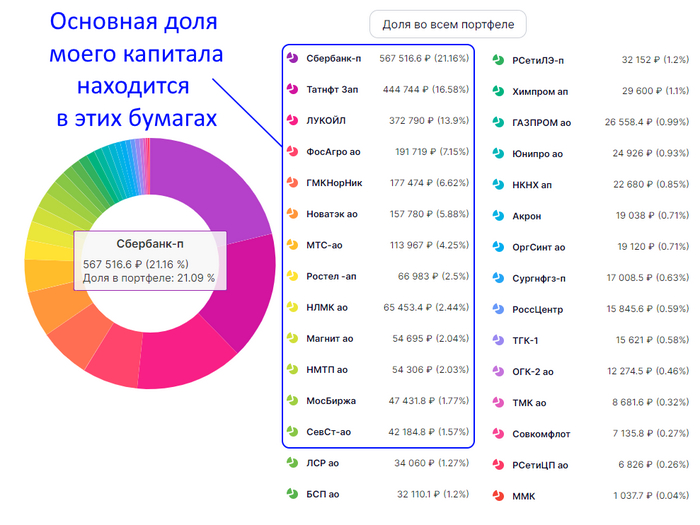Click the value '24 926 ₽ (0.93%)'
700x525 pixels.
(651, 154)
